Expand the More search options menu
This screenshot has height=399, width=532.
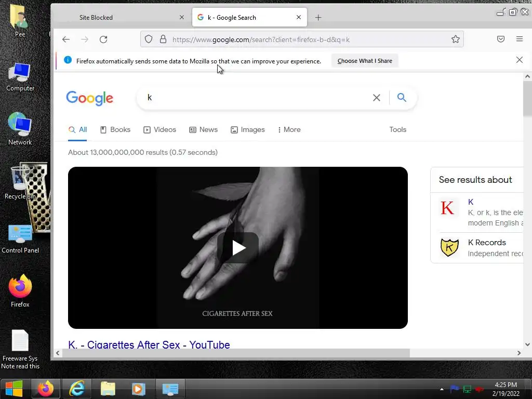coord(289,129)
